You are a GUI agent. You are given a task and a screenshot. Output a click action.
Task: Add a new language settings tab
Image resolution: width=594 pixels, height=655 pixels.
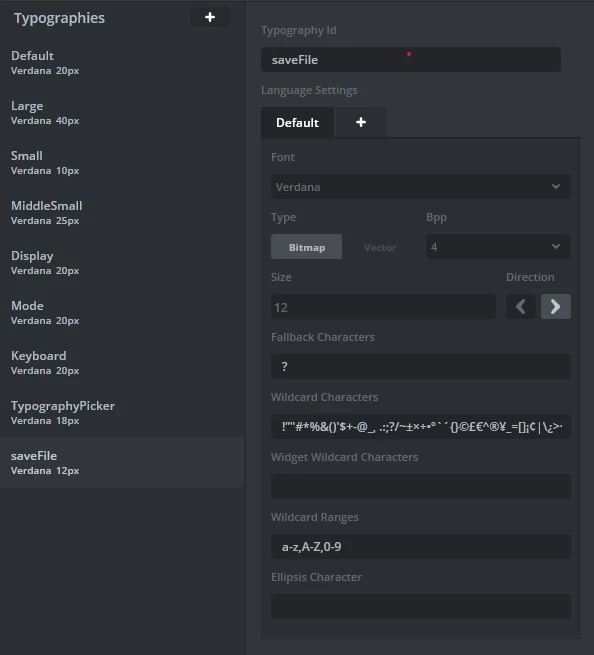(360, 122)
